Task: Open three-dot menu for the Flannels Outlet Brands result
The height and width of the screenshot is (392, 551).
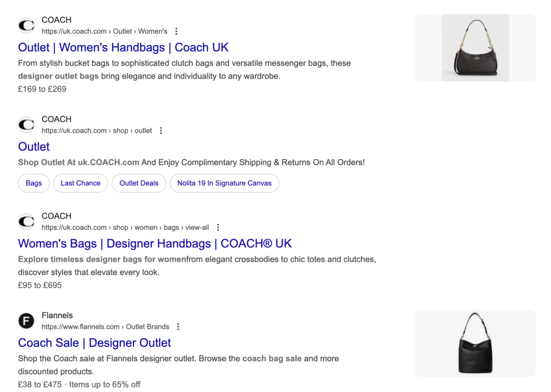Action: coord(178,327)
